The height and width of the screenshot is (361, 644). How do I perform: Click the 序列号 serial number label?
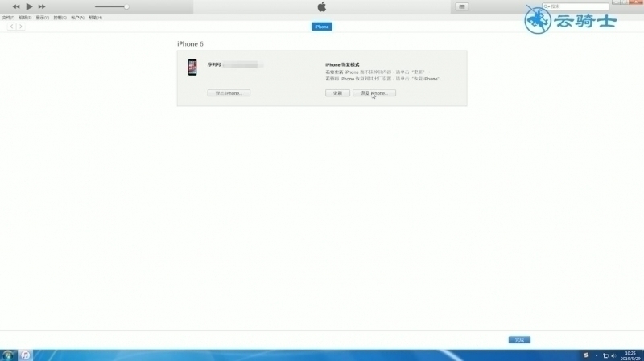[x=214, y=64]
